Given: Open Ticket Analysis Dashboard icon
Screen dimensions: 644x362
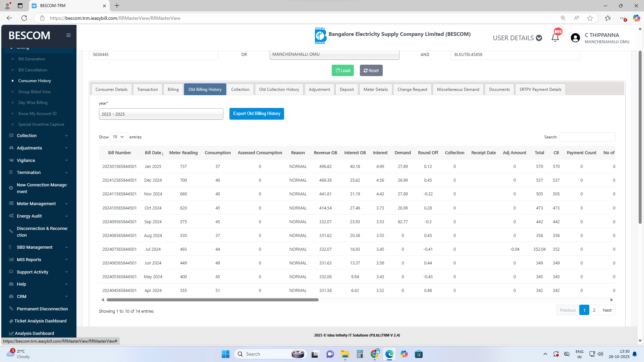Looking at the screenshot, I should click(x=11, y=321).
